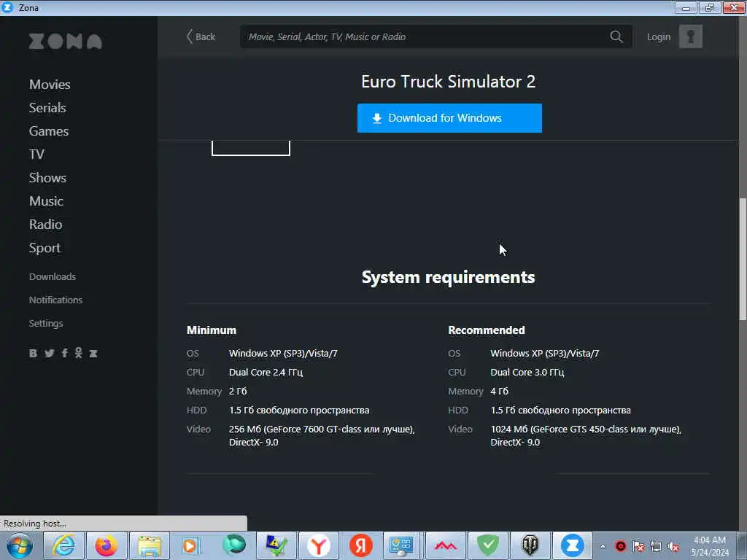This screenshot has width=747, height=560.
Task: Open the control panel taskbar icon
Action: [x=401, y=545]
